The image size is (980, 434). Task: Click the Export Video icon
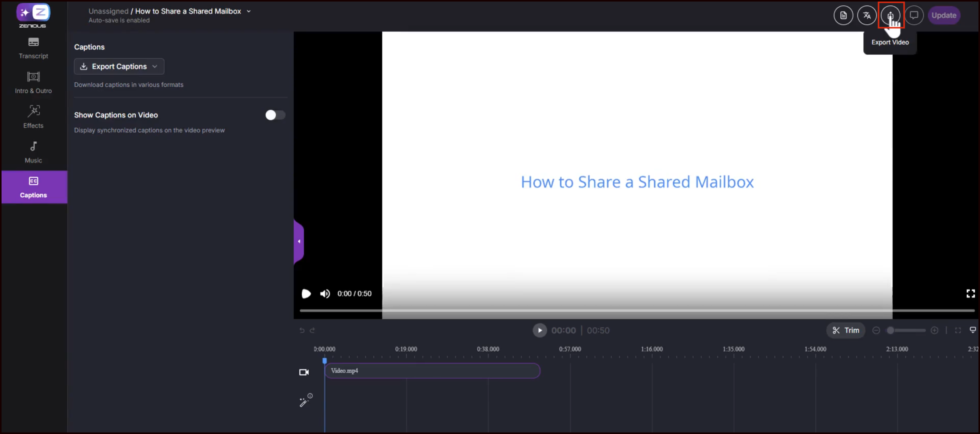coord(890,15)
